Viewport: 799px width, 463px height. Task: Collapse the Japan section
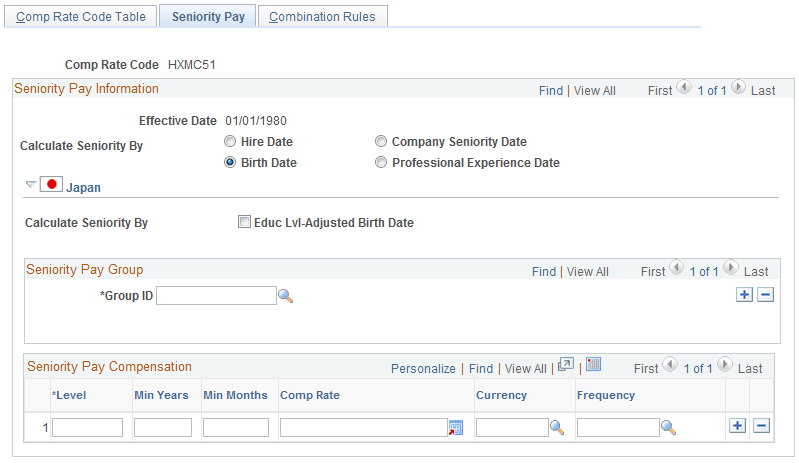pos(30,185)
